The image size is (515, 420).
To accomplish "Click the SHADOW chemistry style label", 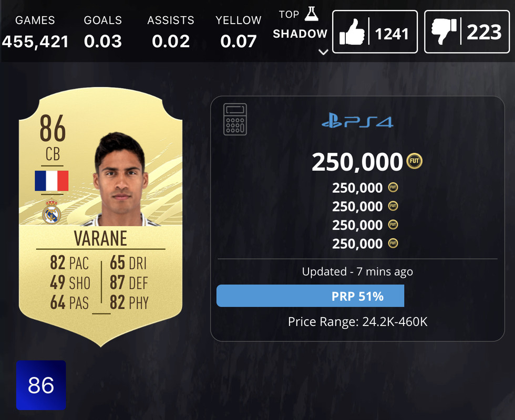I will pyautogui.click(x=300, y=34).
